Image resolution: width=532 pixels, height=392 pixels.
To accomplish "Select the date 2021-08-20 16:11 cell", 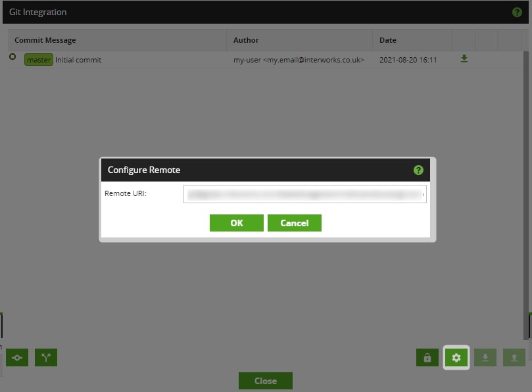I will coord(408,60).
